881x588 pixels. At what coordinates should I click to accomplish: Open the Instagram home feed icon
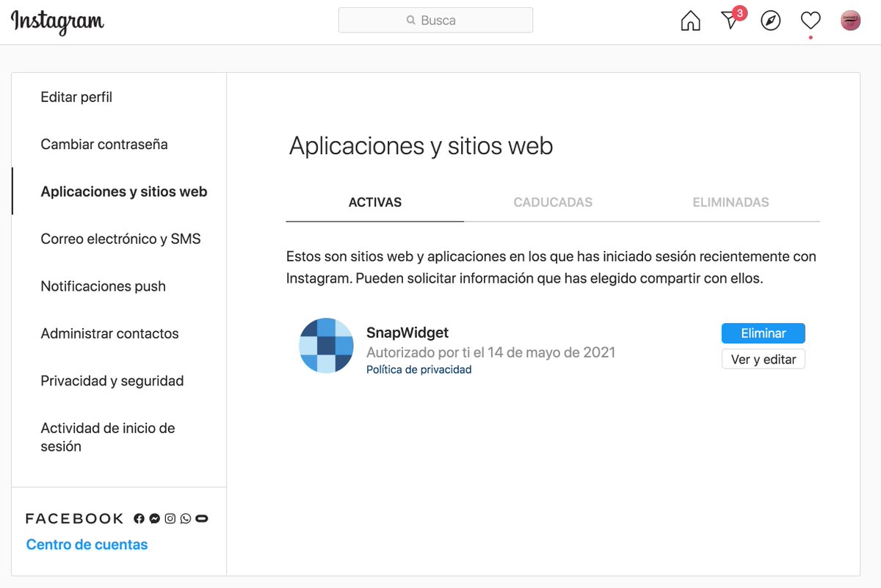(691, 21)
